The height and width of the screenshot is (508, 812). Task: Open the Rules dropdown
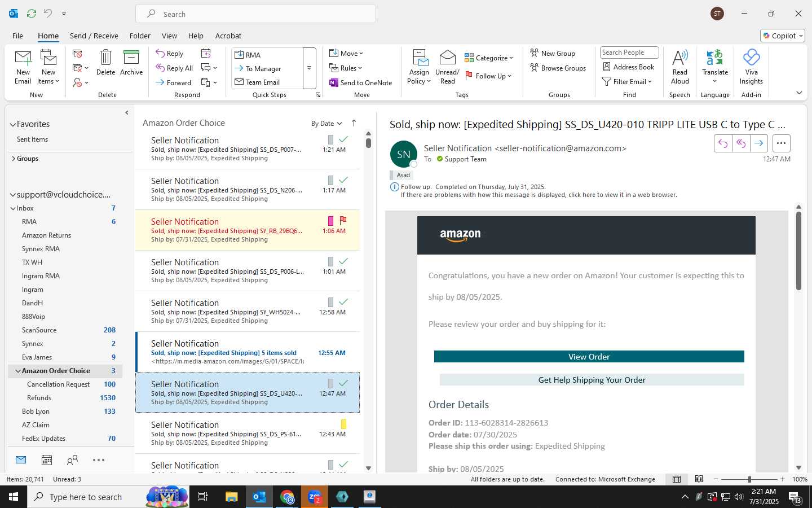tap(346, 68)
